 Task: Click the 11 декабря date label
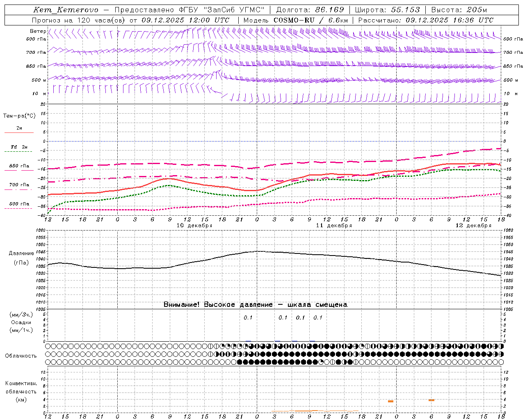[334, 226]
